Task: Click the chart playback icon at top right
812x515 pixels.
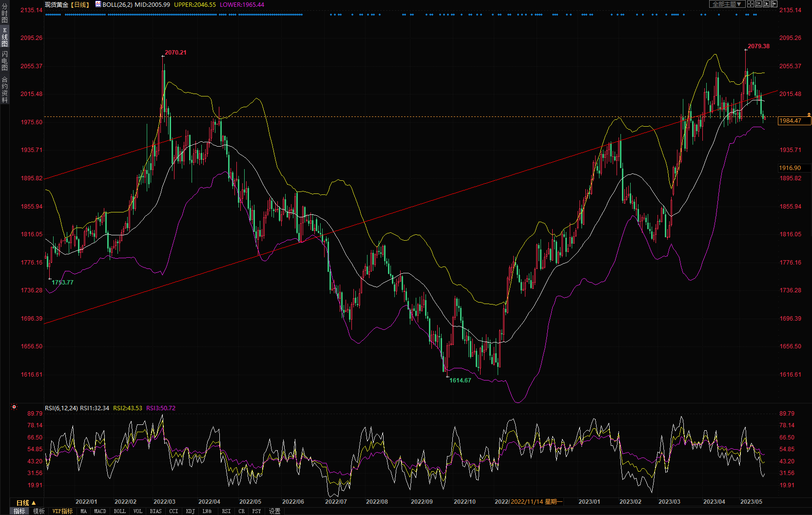Action: 766,4
